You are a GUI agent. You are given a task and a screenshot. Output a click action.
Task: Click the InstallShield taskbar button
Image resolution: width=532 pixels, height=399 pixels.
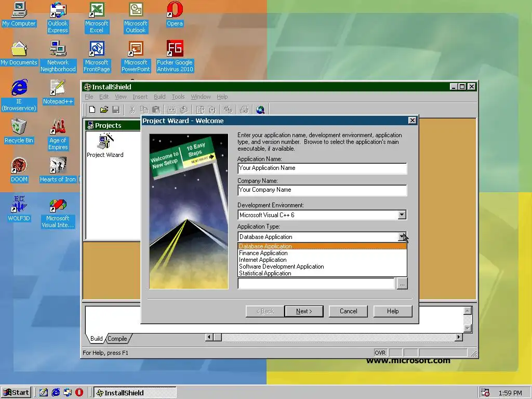[x=135, y=393]
